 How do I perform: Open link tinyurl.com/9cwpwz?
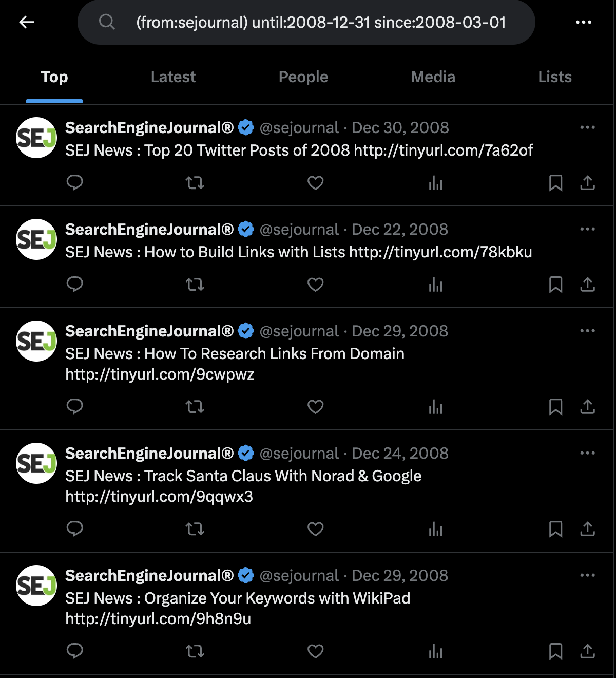pos(160,374)
